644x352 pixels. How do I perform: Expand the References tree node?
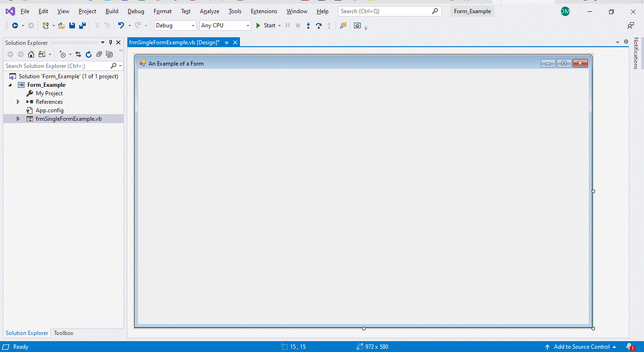pos(18,102)
